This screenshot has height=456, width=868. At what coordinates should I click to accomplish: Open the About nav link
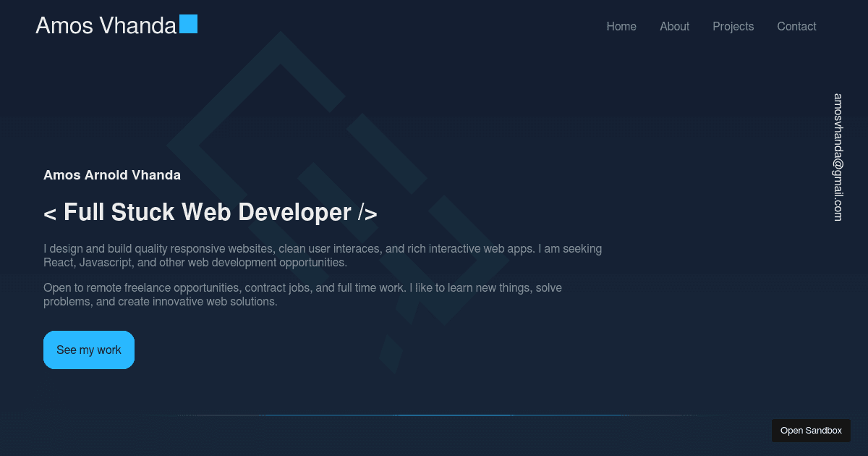[x=674, y=27]
